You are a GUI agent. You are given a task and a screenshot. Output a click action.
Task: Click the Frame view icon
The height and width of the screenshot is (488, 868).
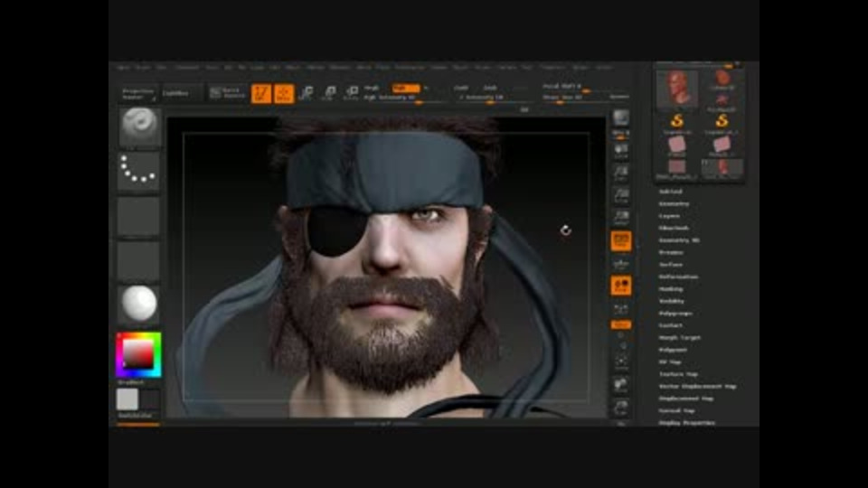click(x=621, y=362)
